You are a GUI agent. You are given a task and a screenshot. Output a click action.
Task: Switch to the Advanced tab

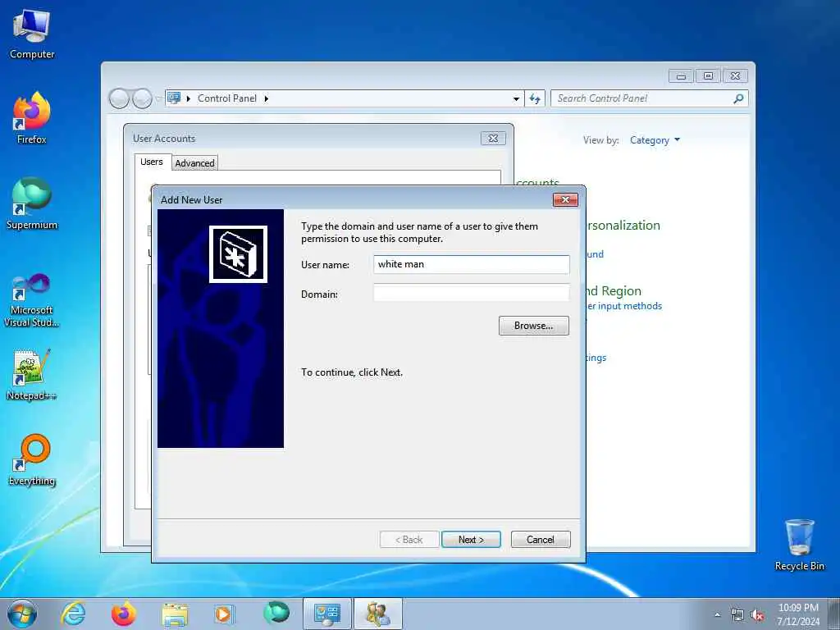[194, 163]
